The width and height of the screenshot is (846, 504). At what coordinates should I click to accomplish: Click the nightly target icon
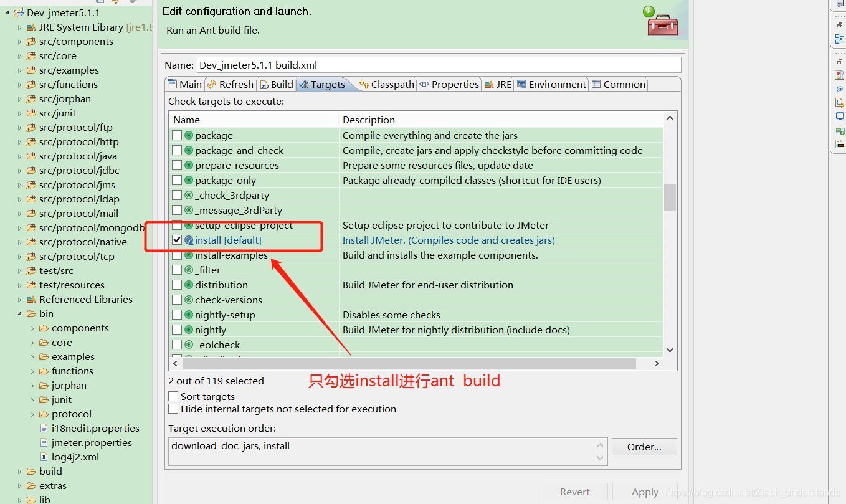coord(189,330)
